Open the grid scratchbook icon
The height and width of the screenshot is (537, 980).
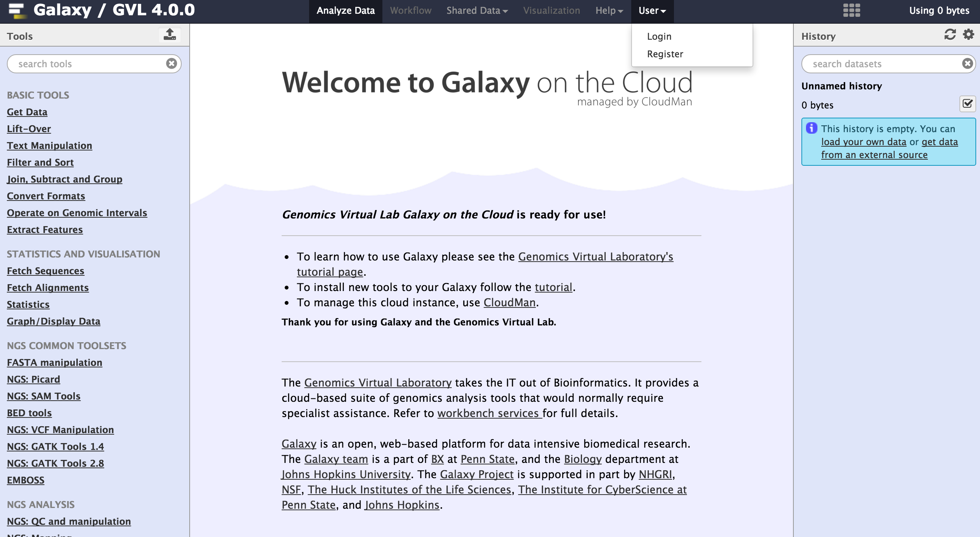pyautogui.click(x=851, y=10)
